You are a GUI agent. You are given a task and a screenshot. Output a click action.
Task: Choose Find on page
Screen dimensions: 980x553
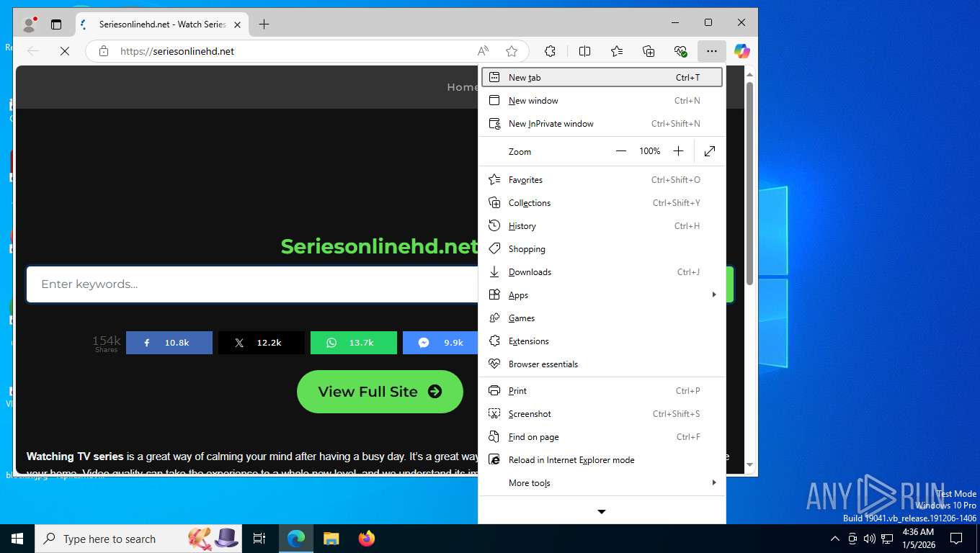pyautogui.click(x=602, y=437)
